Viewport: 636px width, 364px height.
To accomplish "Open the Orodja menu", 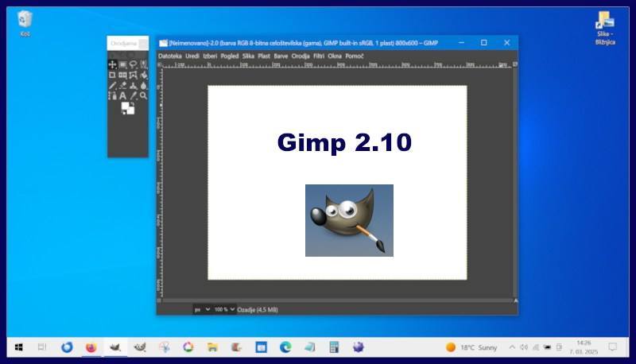I will pyautogui.click(x=301, y=56).
